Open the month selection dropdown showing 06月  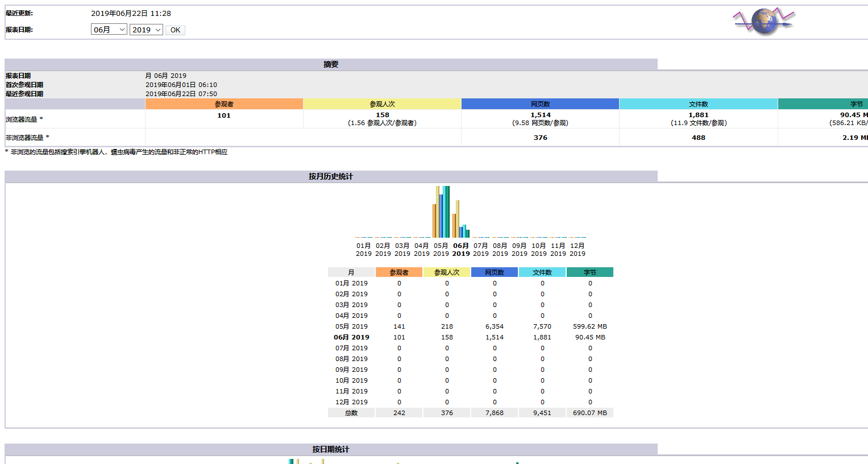click(109, 30)
